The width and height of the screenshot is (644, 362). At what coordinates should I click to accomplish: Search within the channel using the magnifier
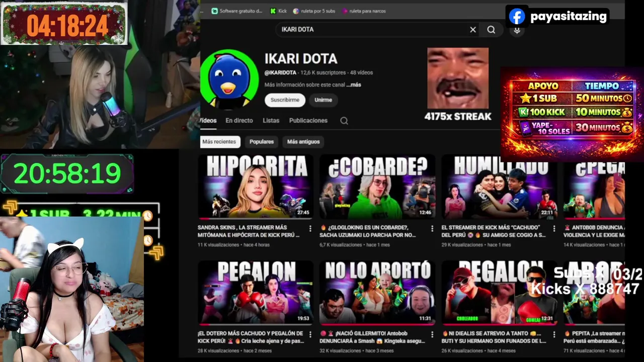(344, 121)
